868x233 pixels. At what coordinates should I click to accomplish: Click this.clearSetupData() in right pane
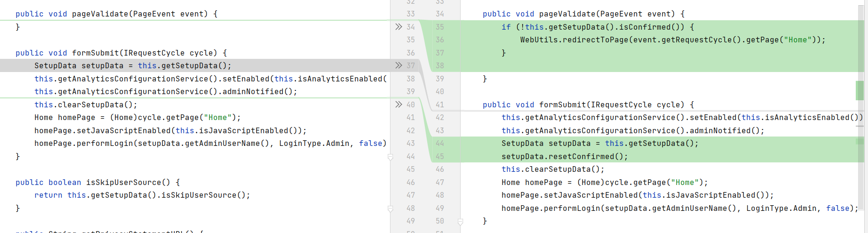pyautogui.click(x=552, y=169)
